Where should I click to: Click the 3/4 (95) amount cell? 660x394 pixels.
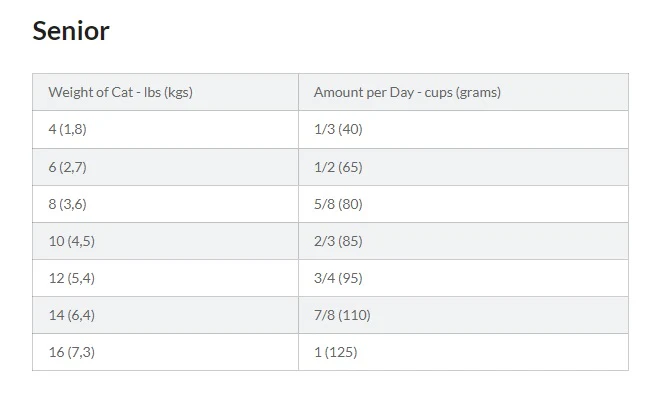[x=463, y=278]
